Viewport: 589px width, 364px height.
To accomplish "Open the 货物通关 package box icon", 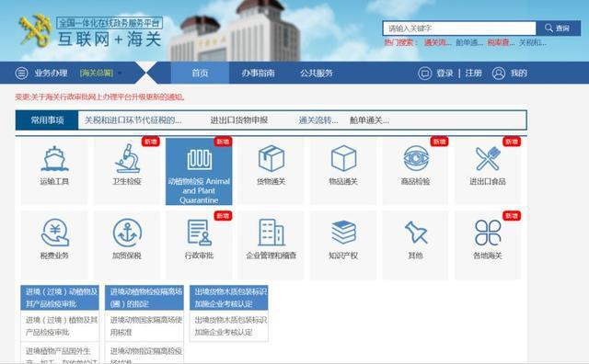I will tap(271, 158).
